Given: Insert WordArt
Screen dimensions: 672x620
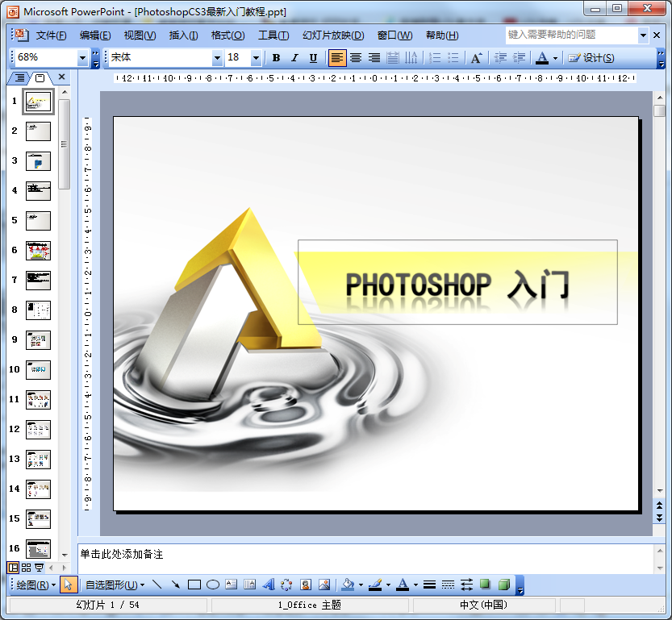Looking at the screenshot, I should [x=269, y=585].
